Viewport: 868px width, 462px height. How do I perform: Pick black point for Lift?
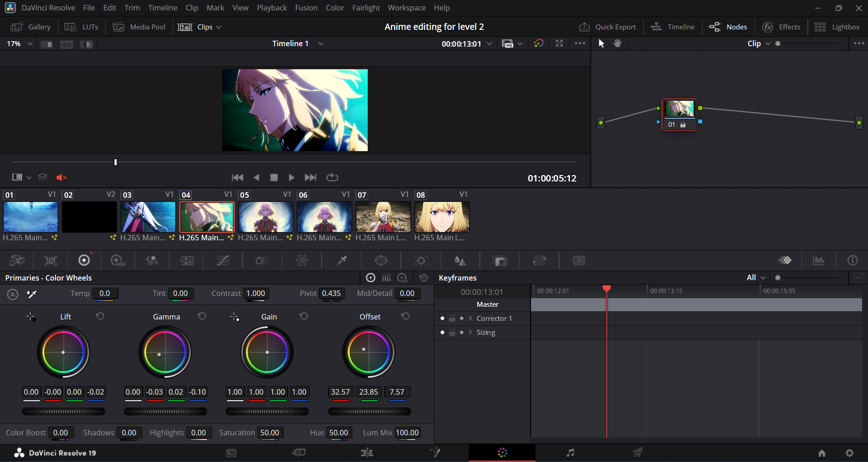31,317
